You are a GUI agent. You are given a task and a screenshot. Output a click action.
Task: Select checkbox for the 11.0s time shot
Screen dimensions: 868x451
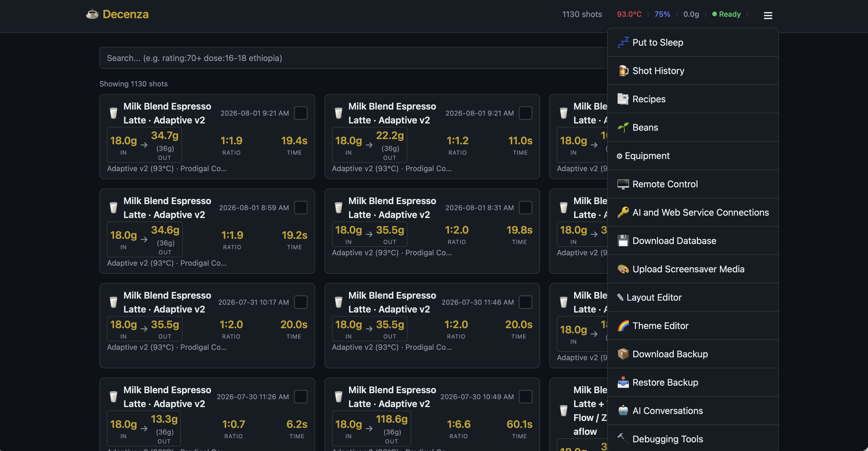tap(525, 113)
